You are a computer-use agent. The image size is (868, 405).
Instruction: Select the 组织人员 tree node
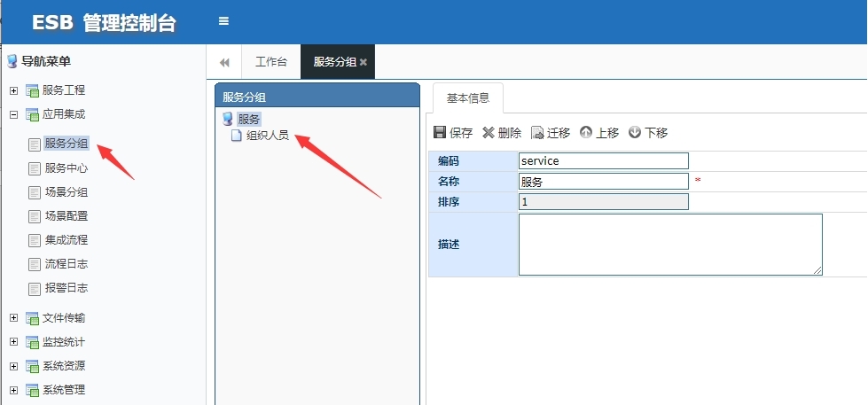[268, 136]
